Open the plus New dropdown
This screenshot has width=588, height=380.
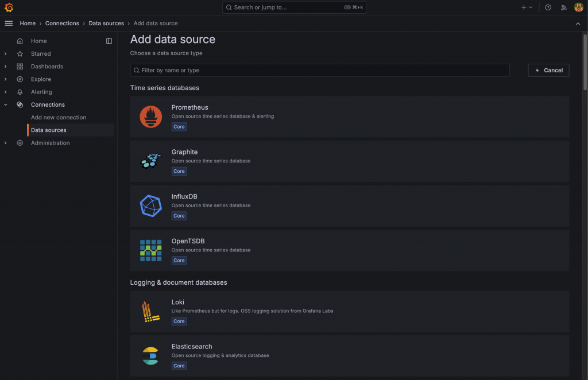pos(527,7)
